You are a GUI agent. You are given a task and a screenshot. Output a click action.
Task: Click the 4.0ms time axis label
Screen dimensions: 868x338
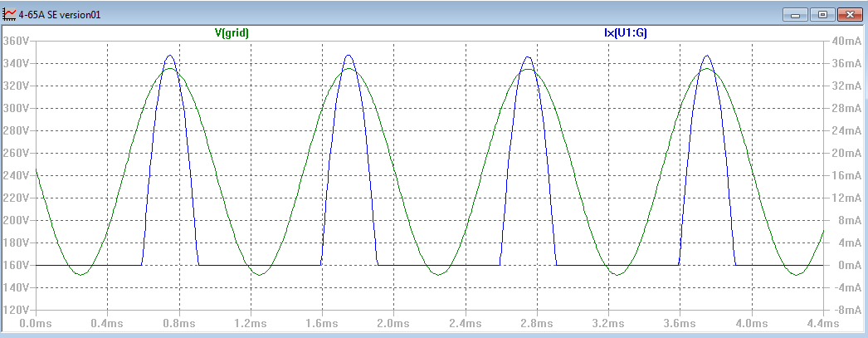coord(751,322)
